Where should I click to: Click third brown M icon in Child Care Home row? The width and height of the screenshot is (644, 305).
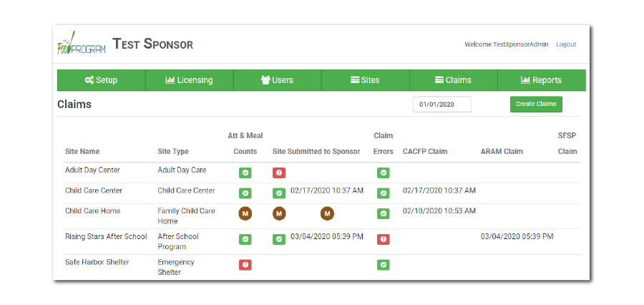click(x=327, y=213)
